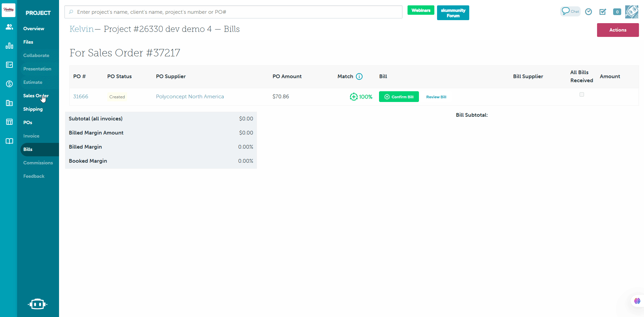The height and width of the screenshot is (317, 644).
Task: Go to the Sales Order section
Action: [36, 96]
